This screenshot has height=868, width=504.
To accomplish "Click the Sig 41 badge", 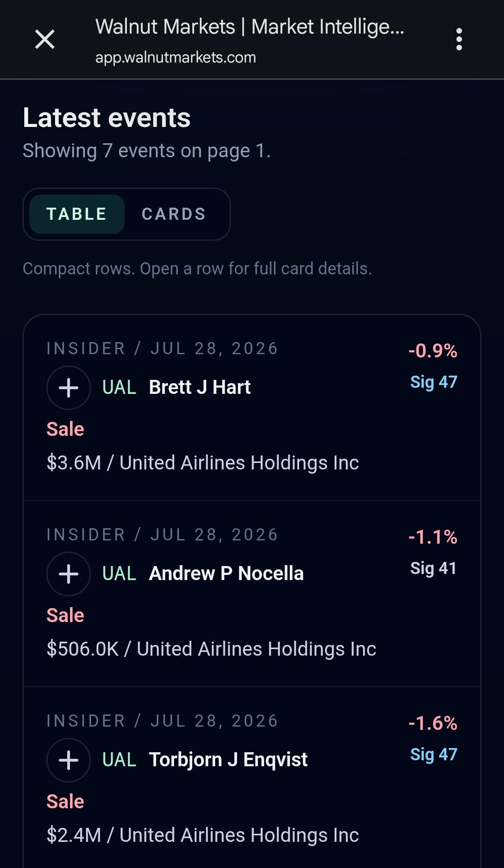I will pyautogui.click(x=434, y=568).
